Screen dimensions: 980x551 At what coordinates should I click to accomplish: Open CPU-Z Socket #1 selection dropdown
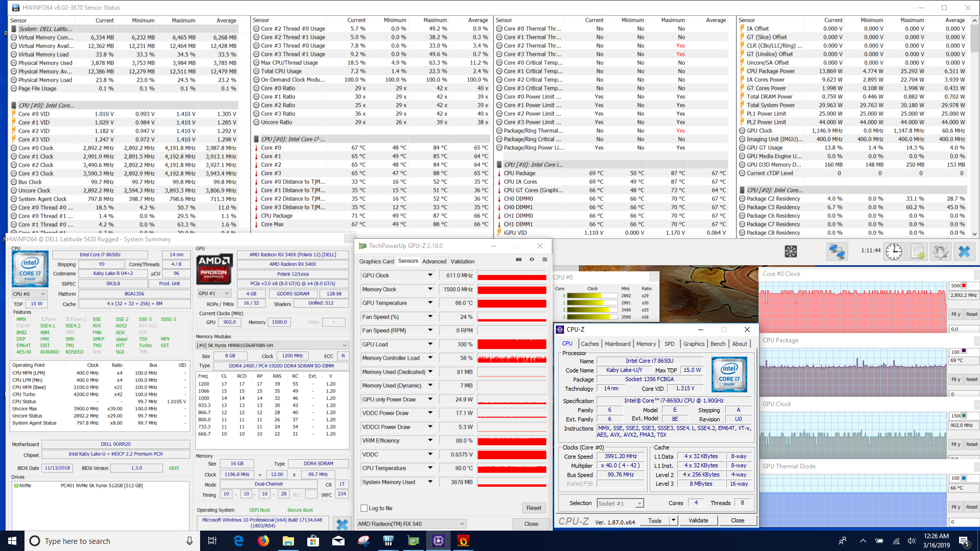(620, 504)
